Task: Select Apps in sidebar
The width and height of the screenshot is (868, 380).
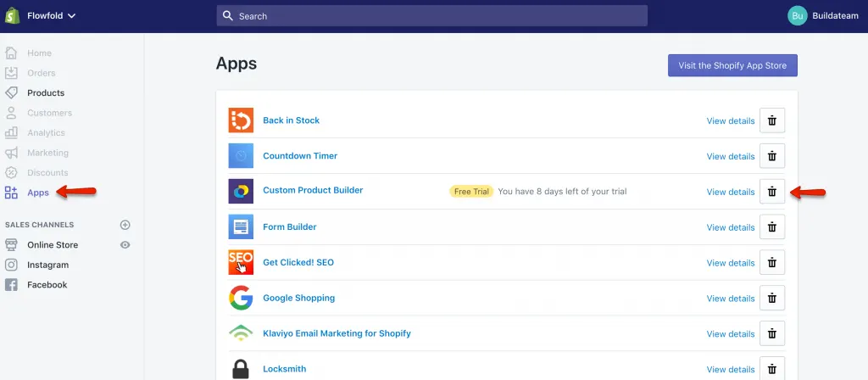Action: click(38, 193)
